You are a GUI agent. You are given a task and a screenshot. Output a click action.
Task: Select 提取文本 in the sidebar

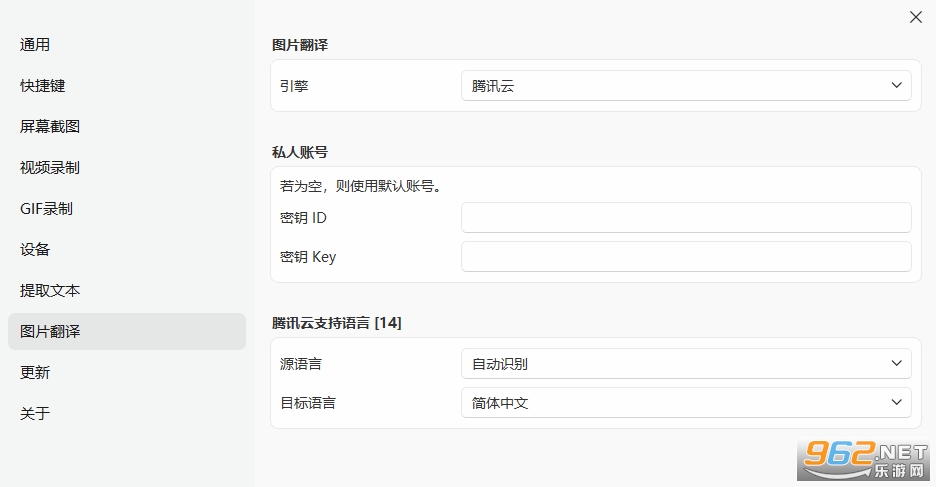127,291
